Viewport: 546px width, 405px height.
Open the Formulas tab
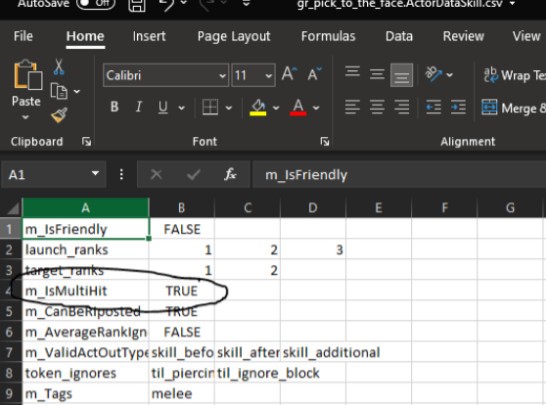(328, 36)
